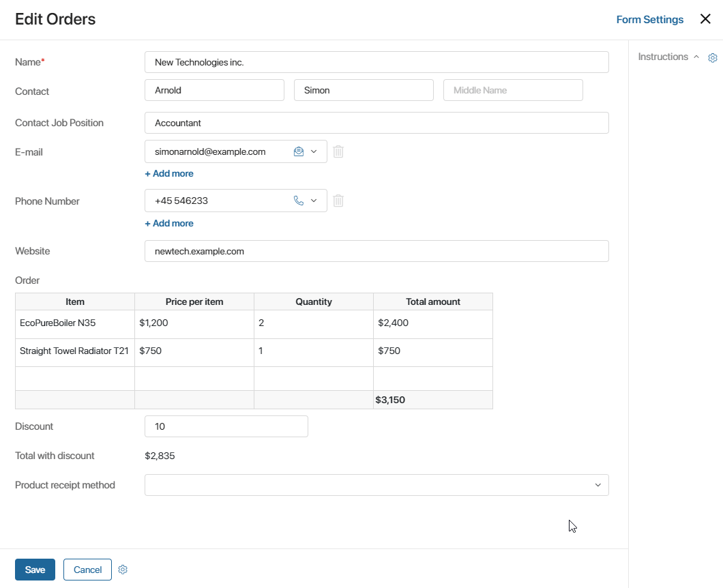The height and width of the screenshot is (588, 723).
Task: Click the Price per item column header
Action: point(194,302)
